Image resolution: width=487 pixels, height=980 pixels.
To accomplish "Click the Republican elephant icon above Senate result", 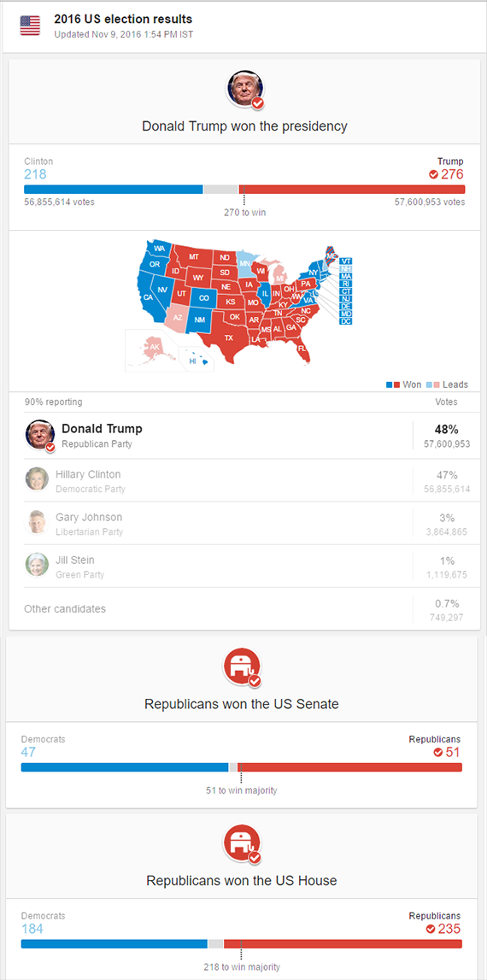I will [241, 667].
